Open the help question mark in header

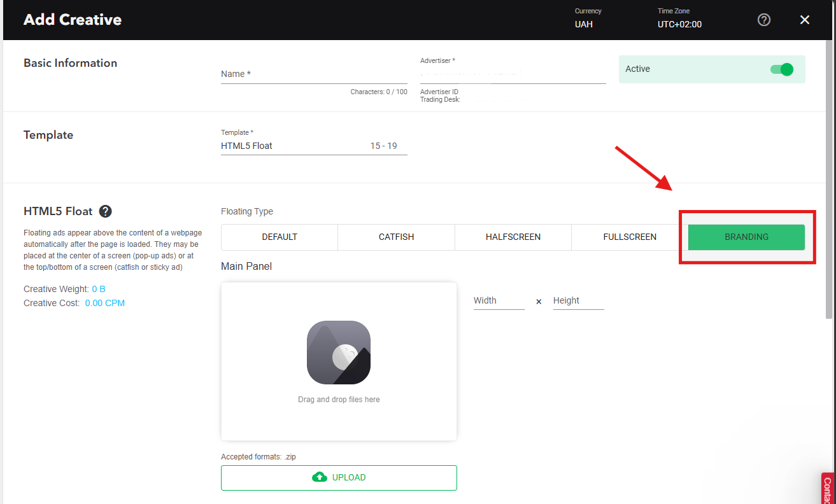click(x=764, y=20)
